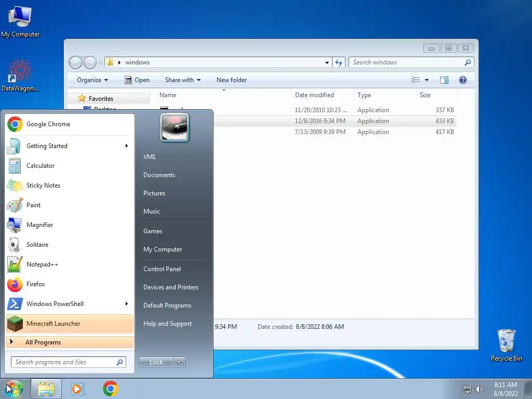
Task: Select the Recycle Bin desktop icon
Action: coord(506,345)
